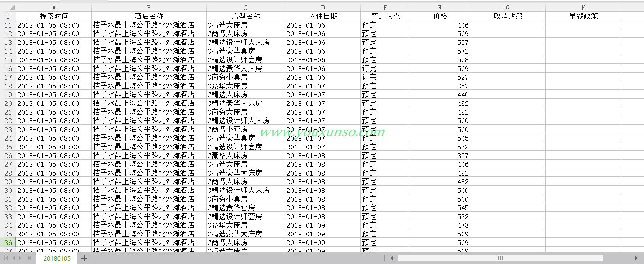Select column A header
The image size is (644, 264).
(x=54, y=8)
